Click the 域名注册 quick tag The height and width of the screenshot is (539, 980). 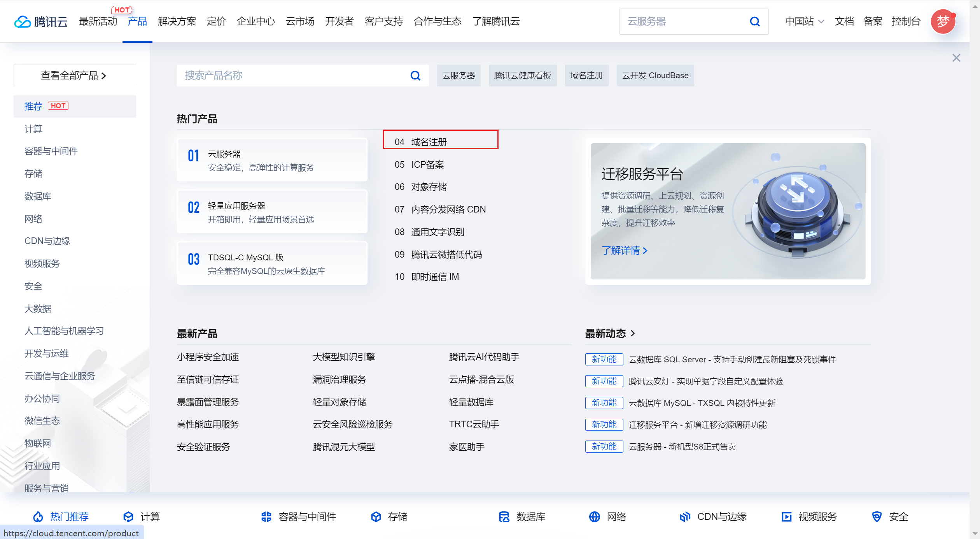click(x=586, y=75)
